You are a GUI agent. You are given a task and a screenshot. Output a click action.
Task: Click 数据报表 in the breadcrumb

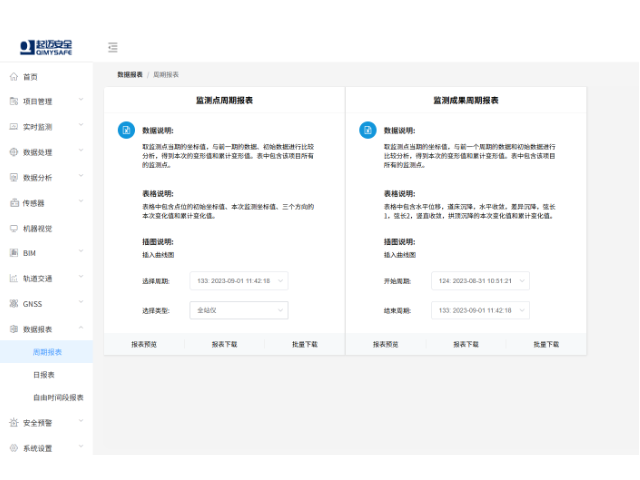coord(129,75)
